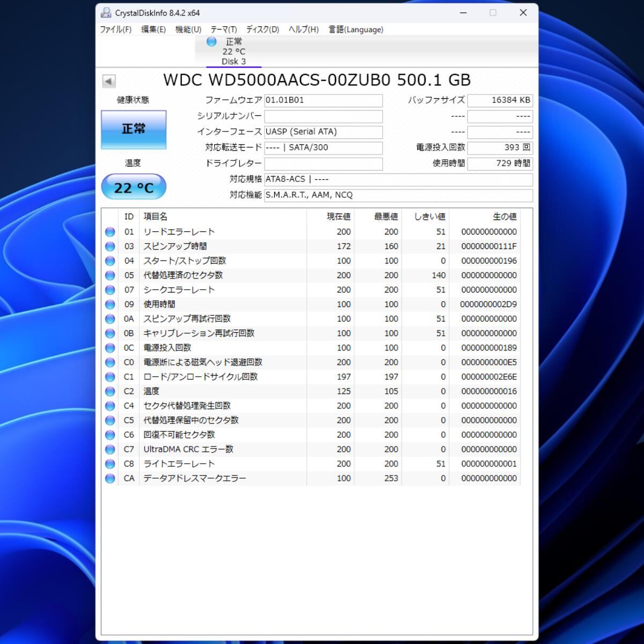Click the ファームウェア value field 01.01B01
The width and height of the screenshot is (644, 644).
323,100
